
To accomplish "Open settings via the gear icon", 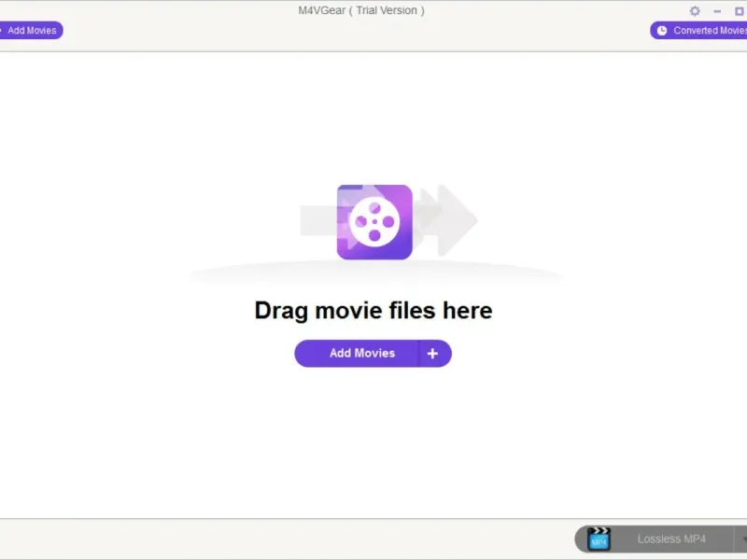I will coord(695,11).
